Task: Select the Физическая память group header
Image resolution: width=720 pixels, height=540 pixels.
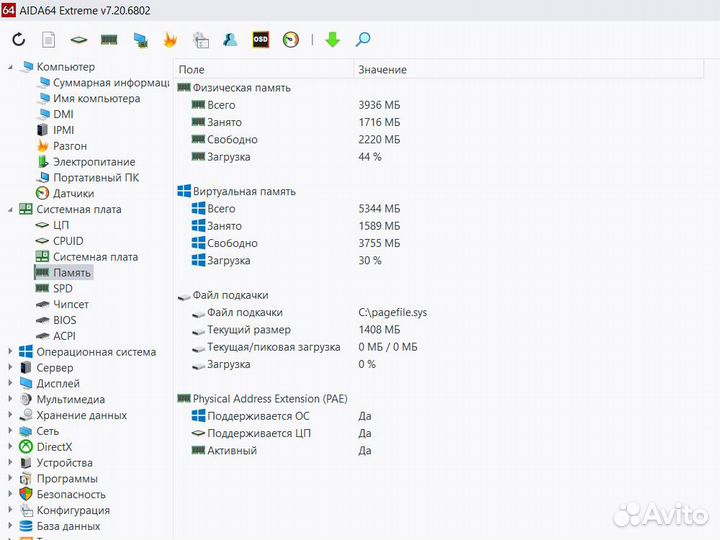Action: [x=234, y=88]
